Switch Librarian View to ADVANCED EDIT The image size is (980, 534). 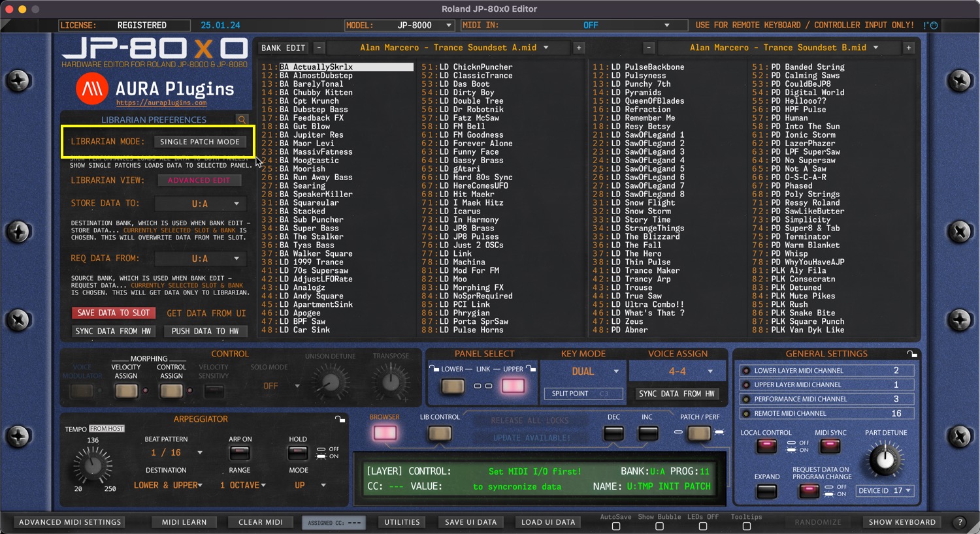point(199,180)
